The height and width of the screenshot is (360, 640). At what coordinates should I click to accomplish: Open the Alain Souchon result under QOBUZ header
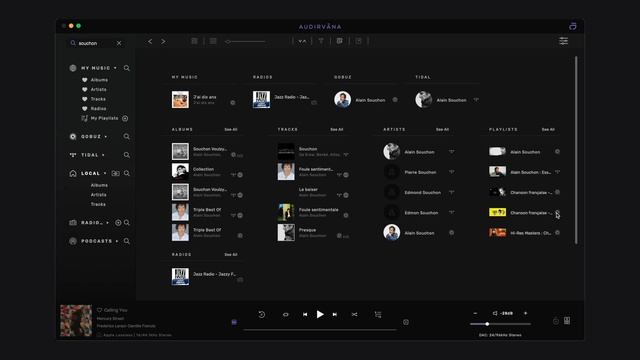[x=366, y=100]
